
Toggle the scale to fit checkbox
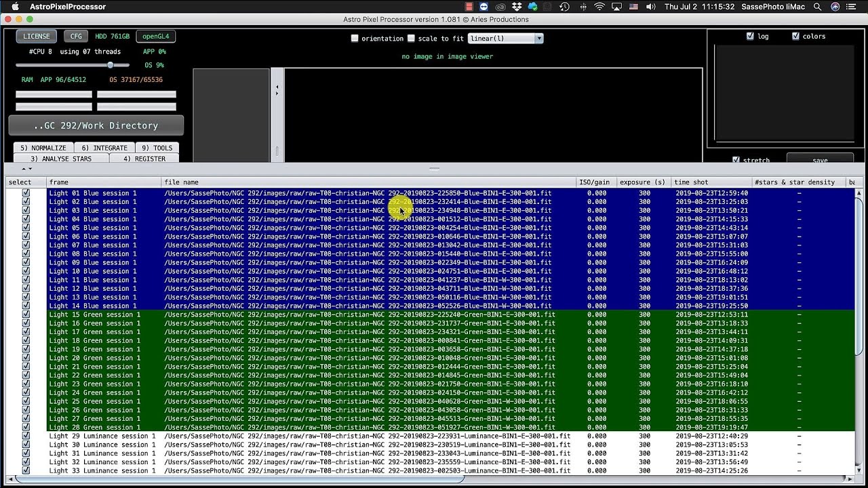coord(411,39)
